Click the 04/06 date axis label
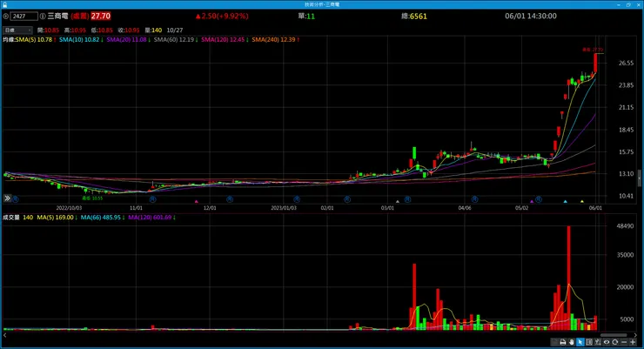The height and width of the screenshot is (349, 644). [x=465, y=208]
